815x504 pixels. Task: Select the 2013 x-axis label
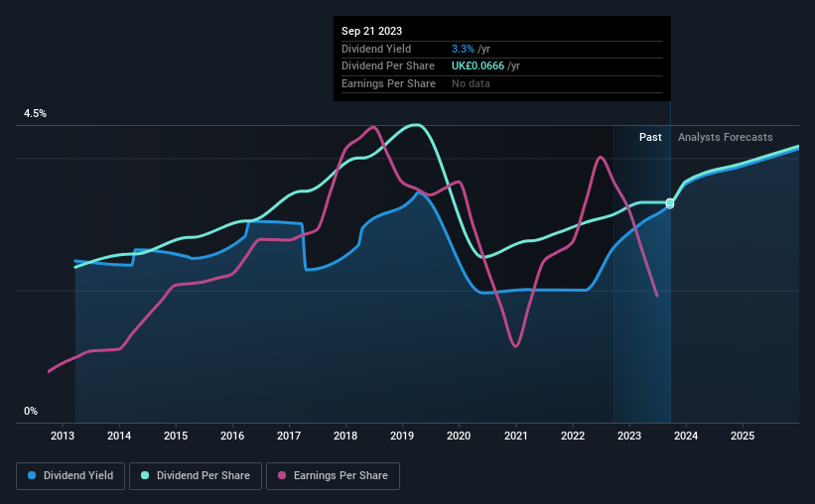point(63,436)
